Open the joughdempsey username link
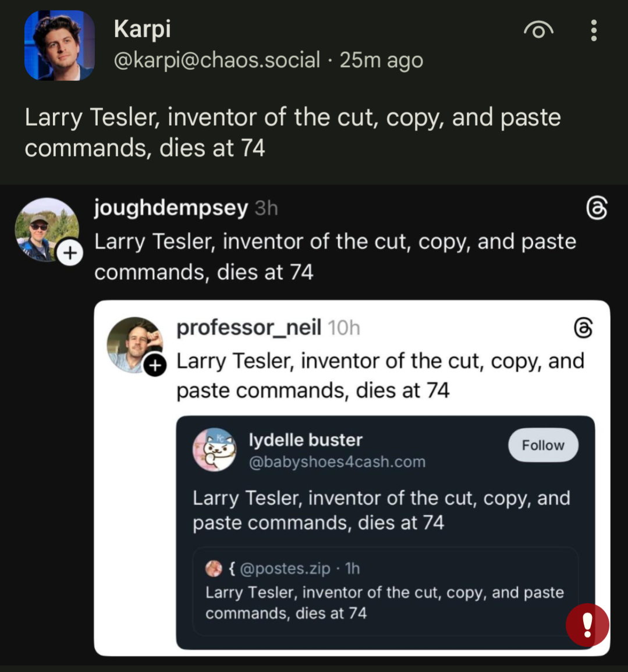 (x=171, y=208)
